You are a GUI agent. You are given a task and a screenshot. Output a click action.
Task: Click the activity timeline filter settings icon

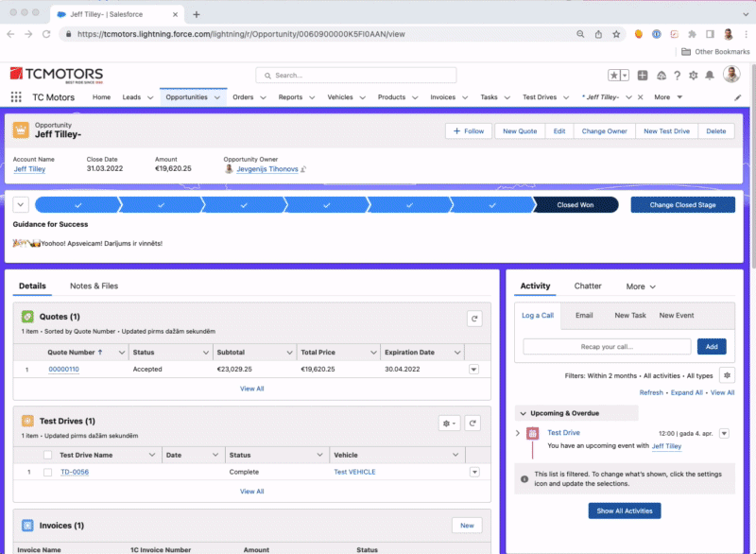tap(726, 375)
